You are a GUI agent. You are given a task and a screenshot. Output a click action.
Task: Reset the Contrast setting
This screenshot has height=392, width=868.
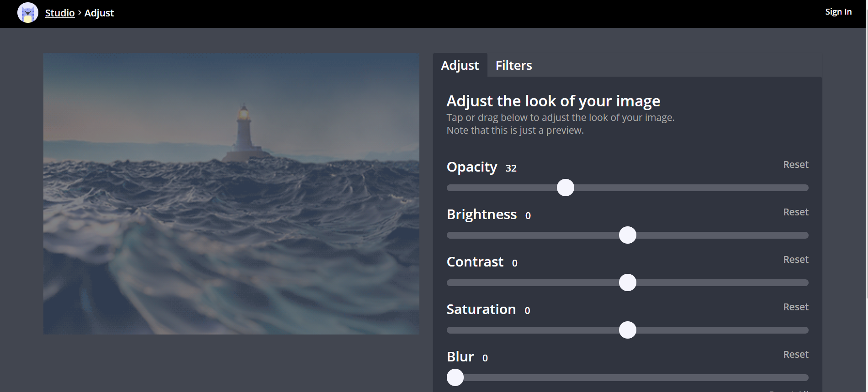tap(796, 260)
